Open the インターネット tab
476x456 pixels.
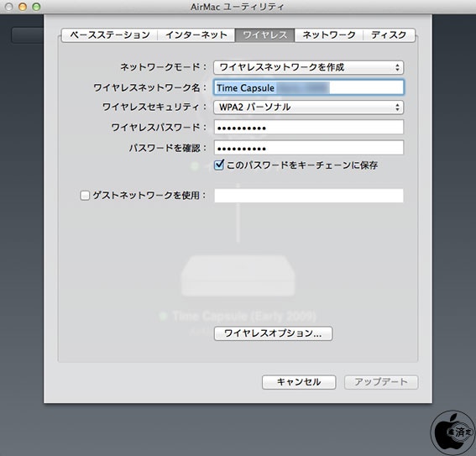196,35
